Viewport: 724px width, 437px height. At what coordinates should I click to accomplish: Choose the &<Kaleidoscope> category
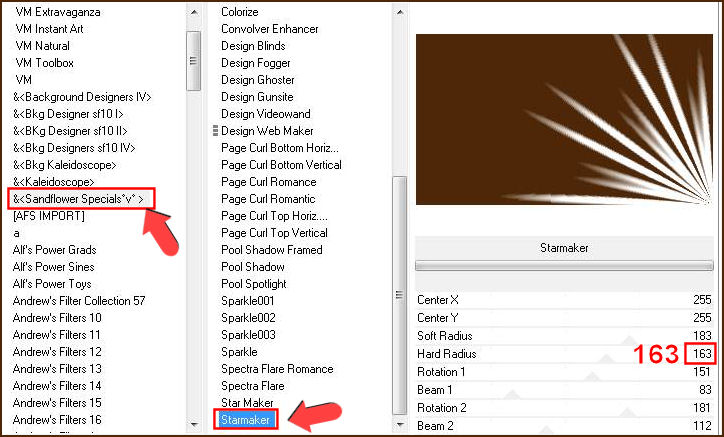point(54,182)
